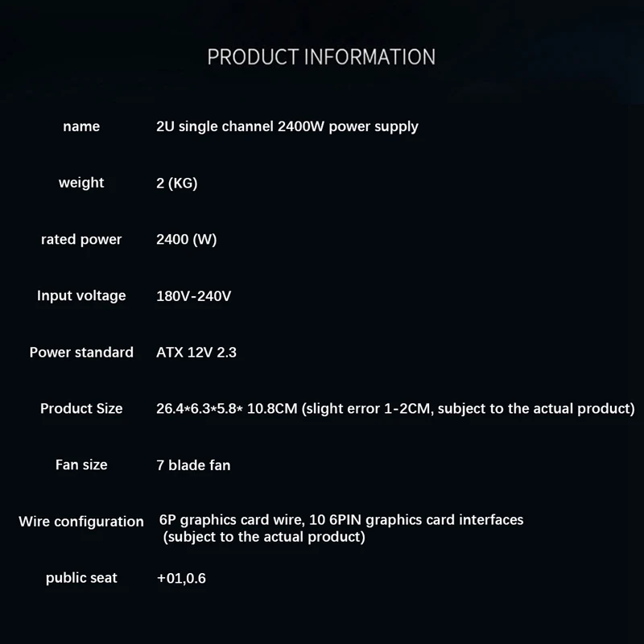Viewport: 644px width, 644px height.
Task: Click the "Fan size" label
Action: (x=81, y=464)
